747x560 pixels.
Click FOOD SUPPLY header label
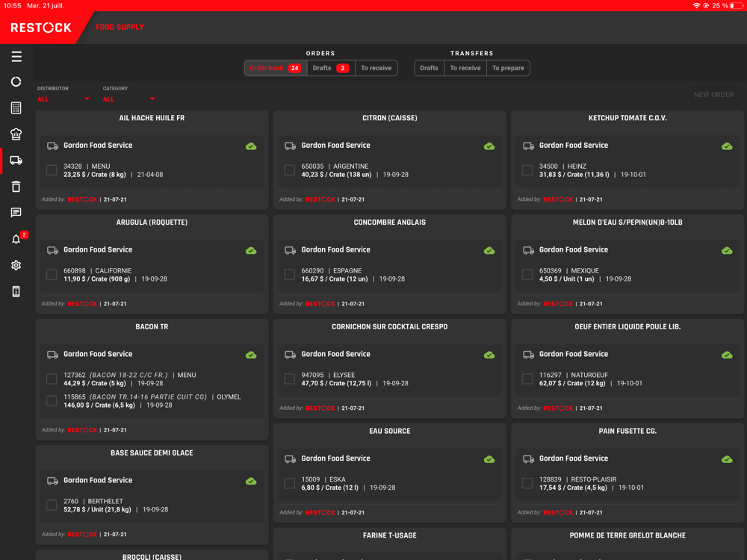(120, 27)
